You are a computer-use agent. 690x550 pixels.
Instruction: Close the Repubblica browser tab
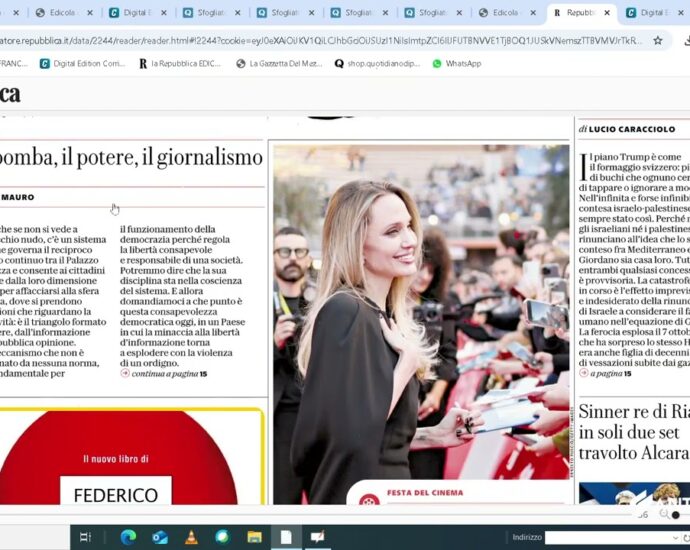pos(608,13)
